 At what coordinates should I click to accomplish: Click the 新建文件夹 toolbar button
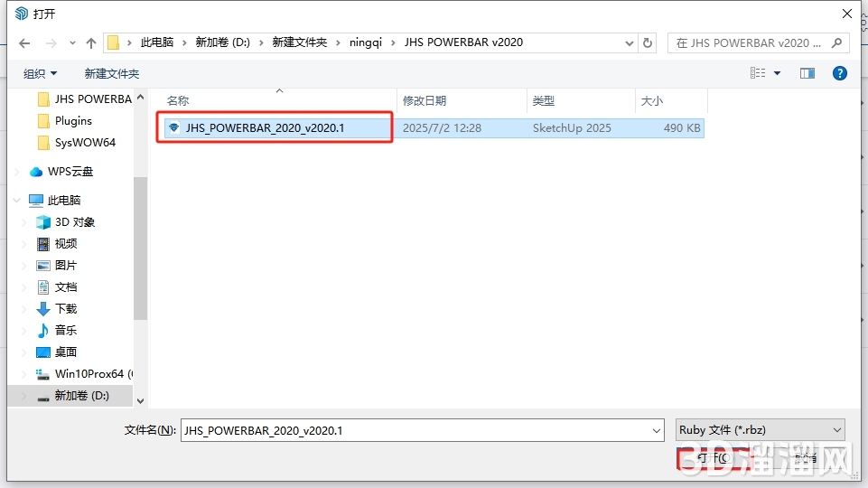[112, 73]
